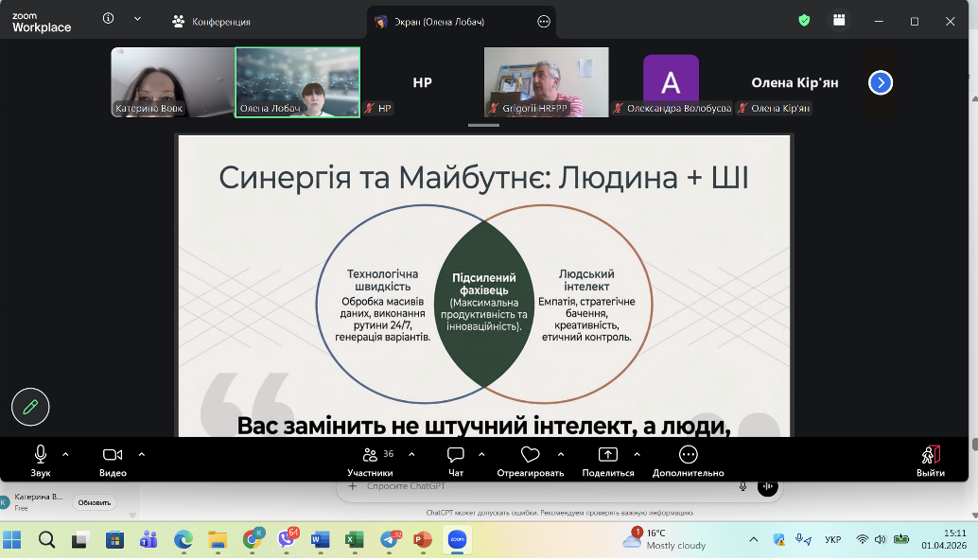
Task: Change the view layout using grid icon
Action: [839, 20]
